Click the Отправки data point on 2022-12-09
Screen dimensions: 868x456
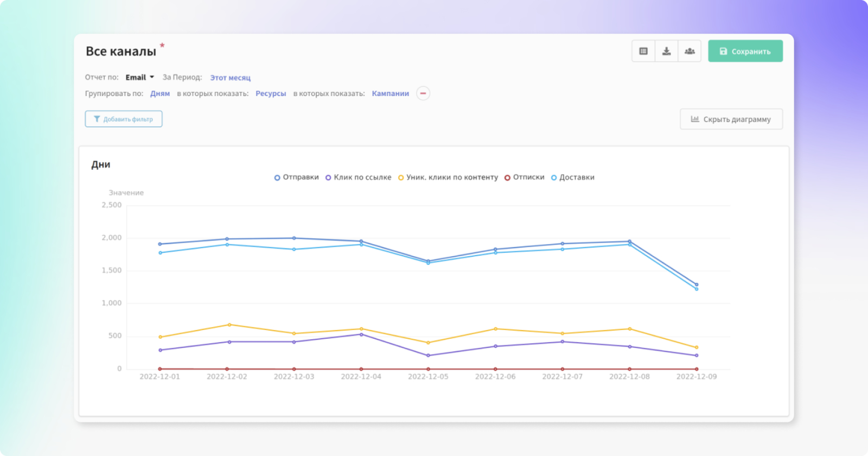(x=697, y=284)
